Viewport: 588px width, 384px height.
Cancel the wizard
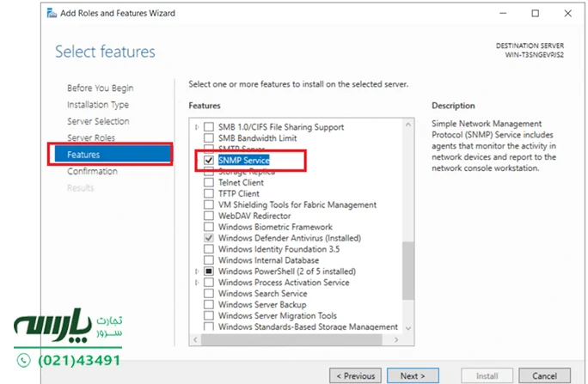coord(544,375)
